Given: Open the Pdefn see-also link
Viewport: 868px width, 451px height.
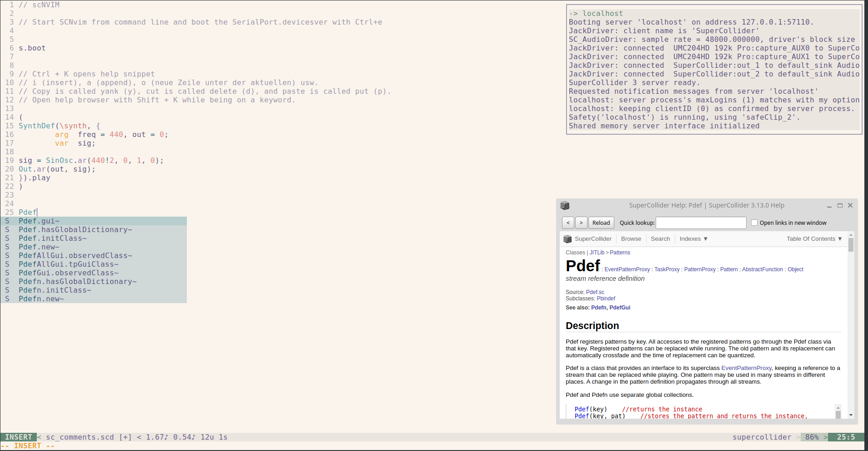Looking at the screenshot, I should [599, 308].
